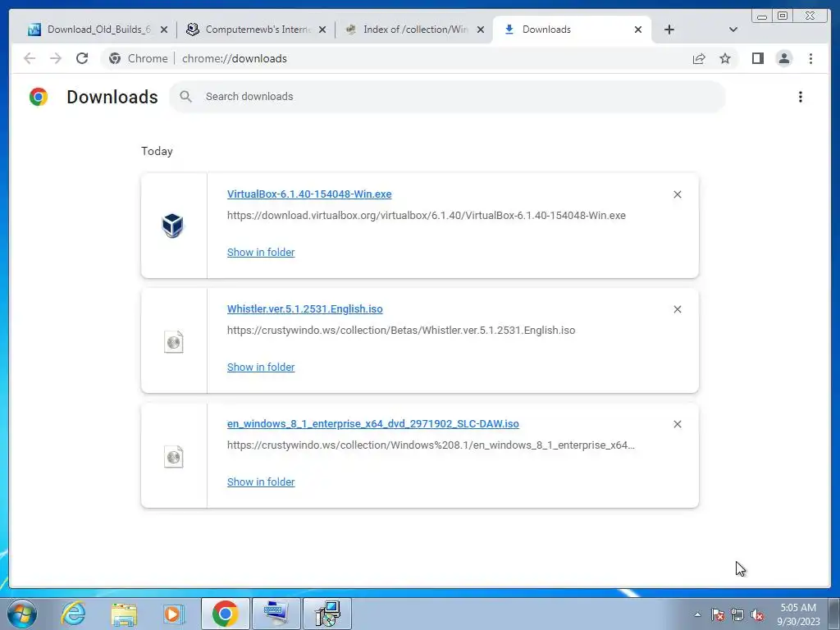Open the clock showing 5:05 AM

(798, 614)
